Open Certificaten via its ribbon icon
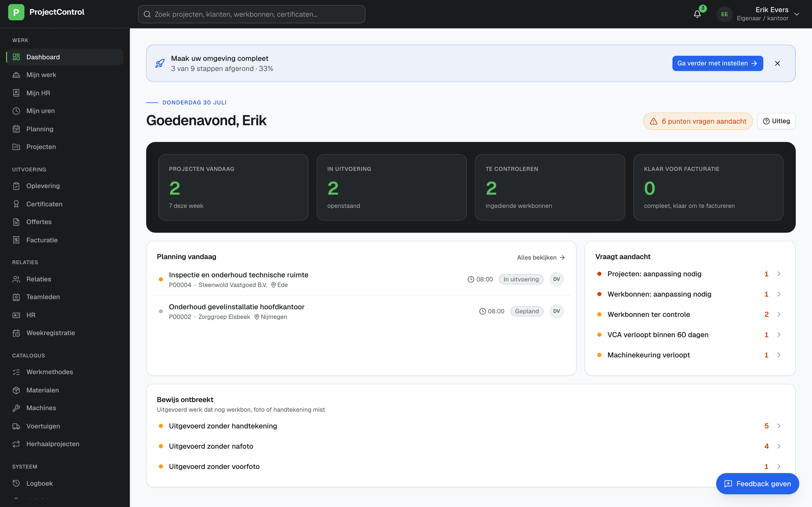The width and height of the screenshot is (812, 507). pos(16,204)
